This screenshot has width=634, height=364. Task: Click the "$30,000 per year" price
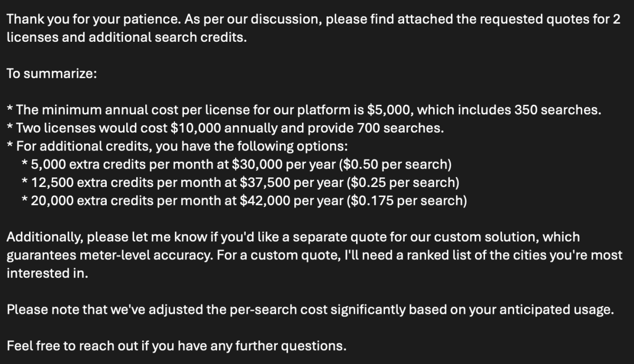(284, 164)
